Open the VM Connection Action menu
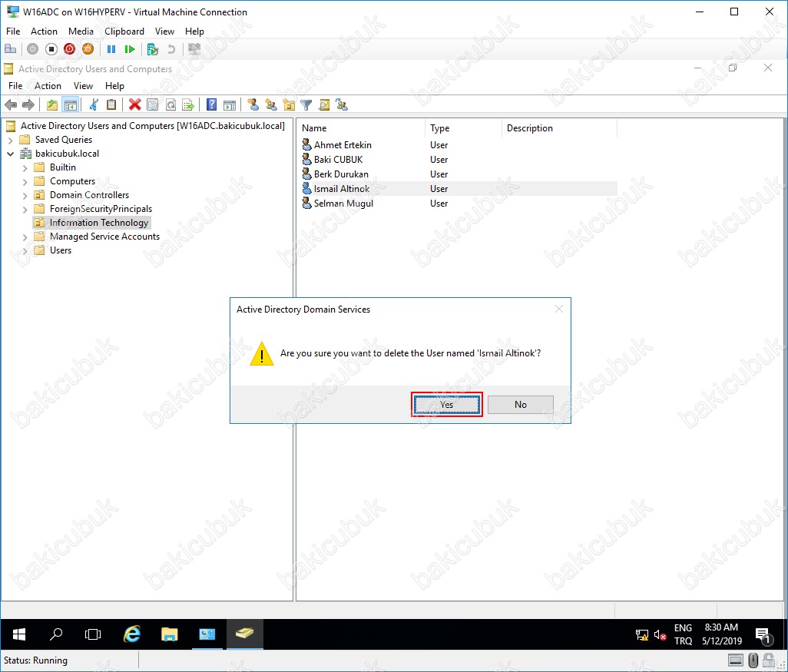 (x=44, y=31)
